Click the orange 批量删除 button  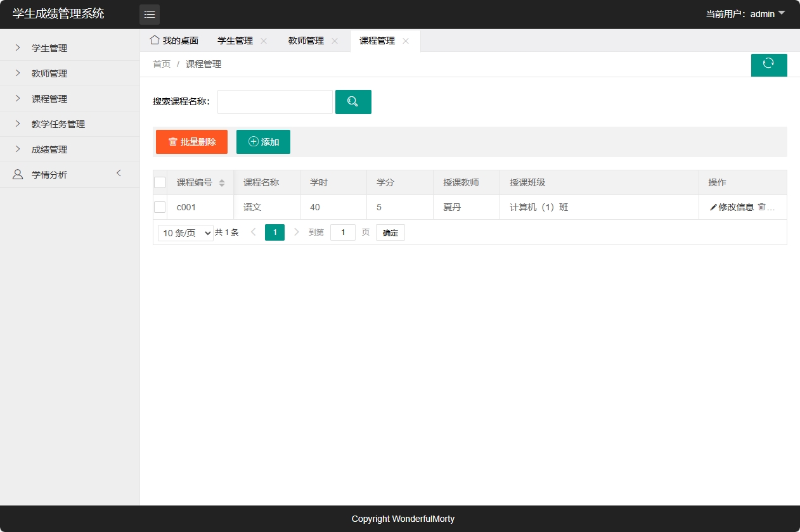(191, 141)
